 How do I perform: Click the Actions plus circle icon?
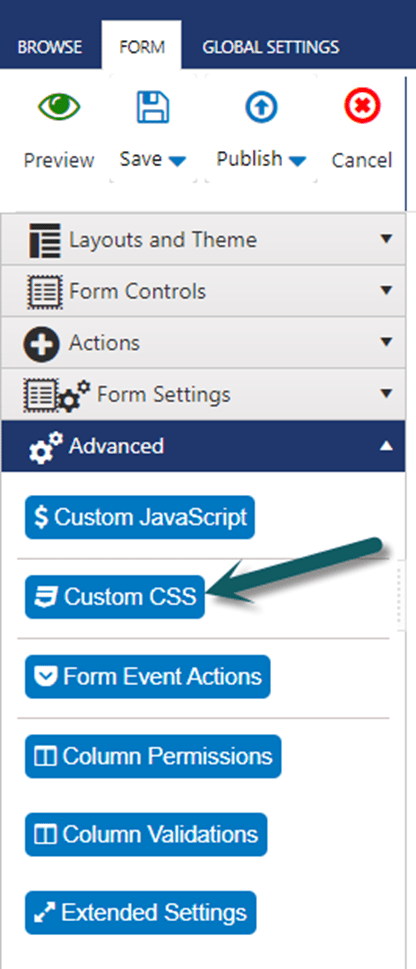41,344
